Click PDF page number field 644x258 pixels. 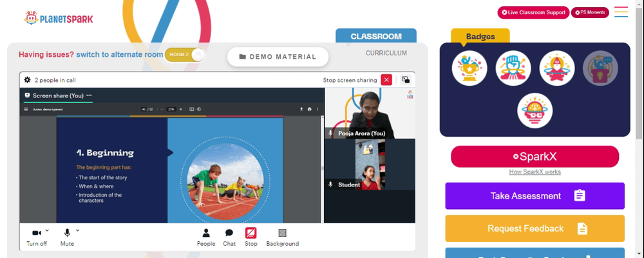(x=144, y=110)
